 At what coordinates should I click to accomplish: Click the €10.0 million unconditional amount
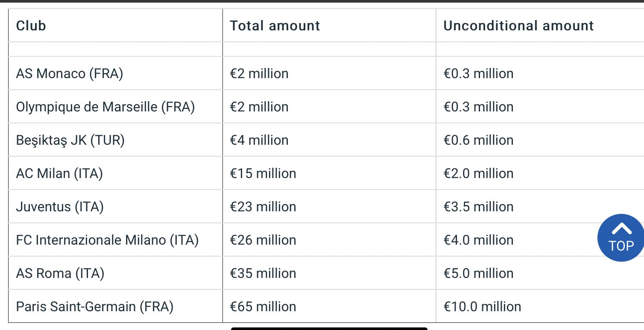pos(482,307)
